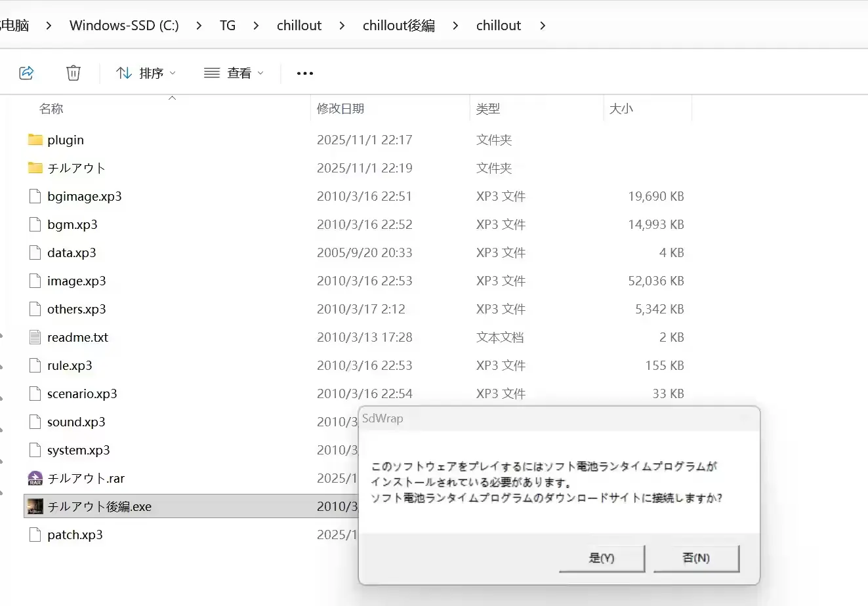Expand chevron after Windows-SSD (C:) breadcrumb
The width and height of the screenshot is (868, 606).
pyautogui.click(x=199, y=26)
